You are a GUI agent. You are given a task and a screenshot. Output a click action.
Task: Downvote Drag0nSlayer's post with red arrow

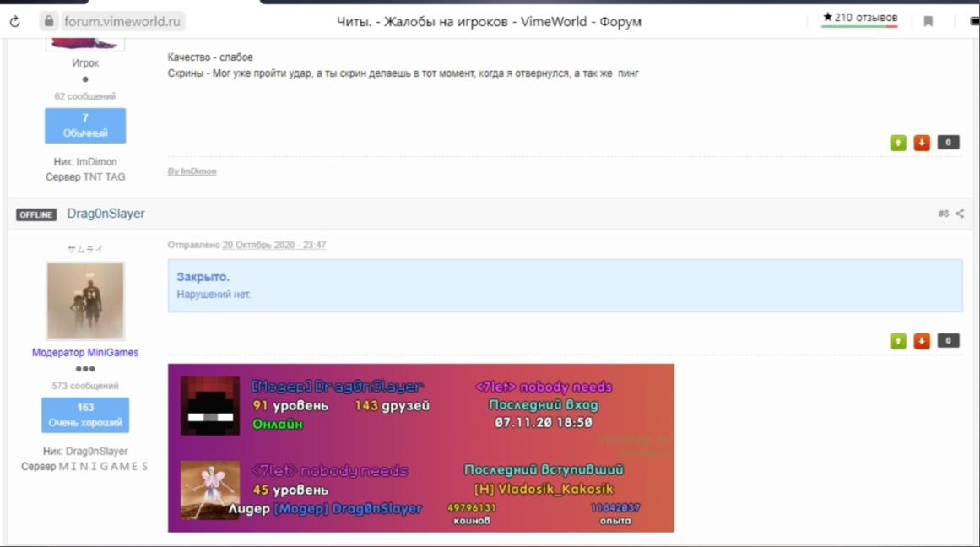tap(922, 341)
